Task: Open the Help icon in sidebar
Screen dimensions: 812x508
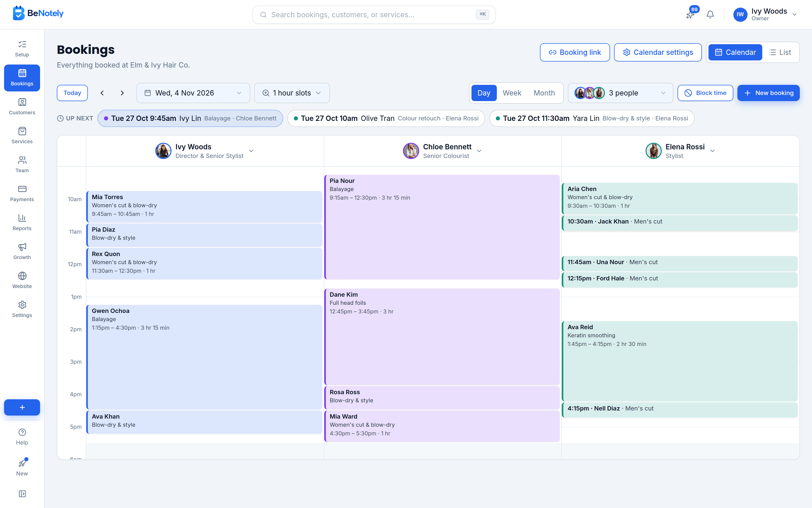Action: pos(22,432)
